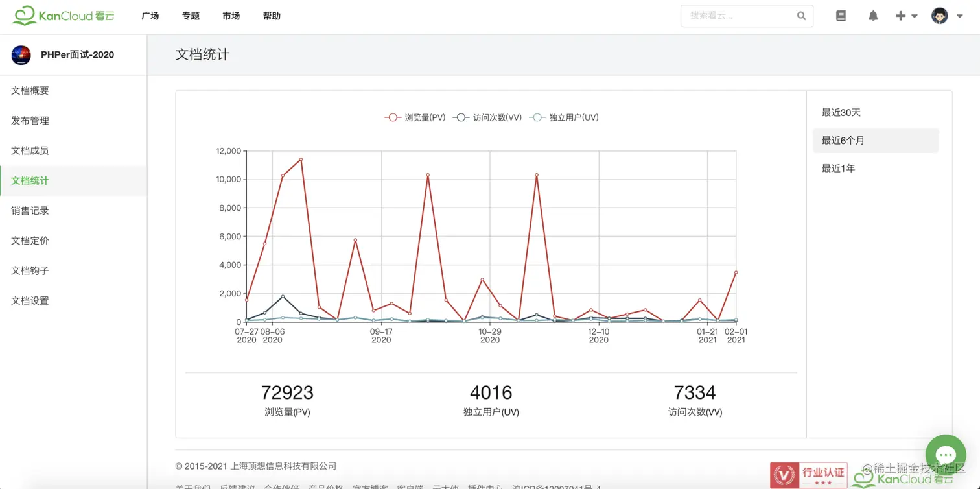Viewport: 980px width, 489px height.
Task: Open the 帮助 nav item
Action: [x=272, y=16]
